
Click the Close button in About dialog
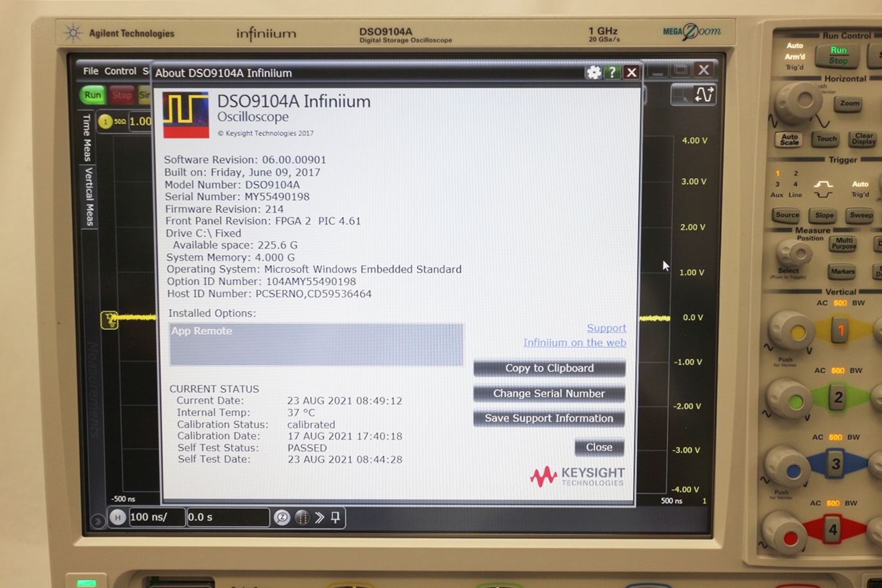599,447
